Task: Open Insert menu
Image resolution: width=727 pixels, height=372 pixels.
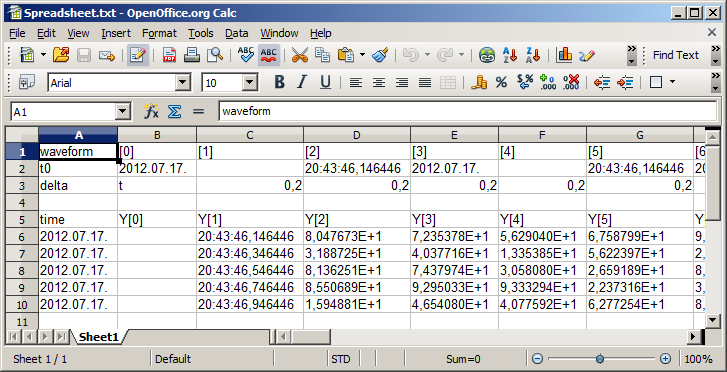Action: tap(116, 33)
